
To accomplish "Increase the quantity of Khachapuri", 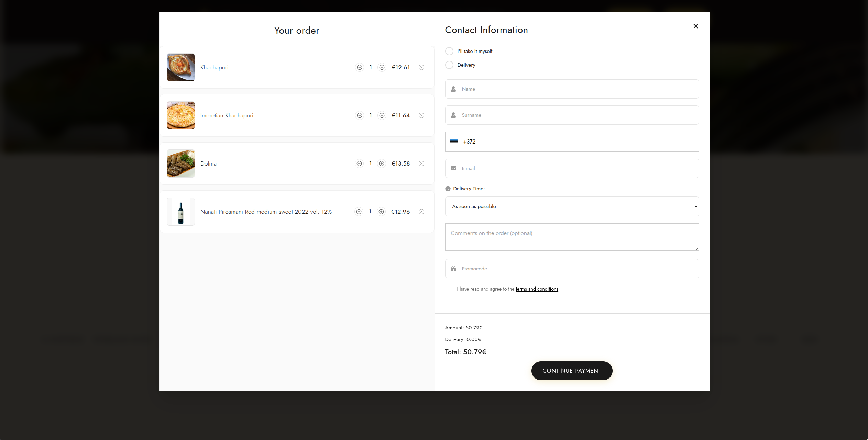I will 382,67.
